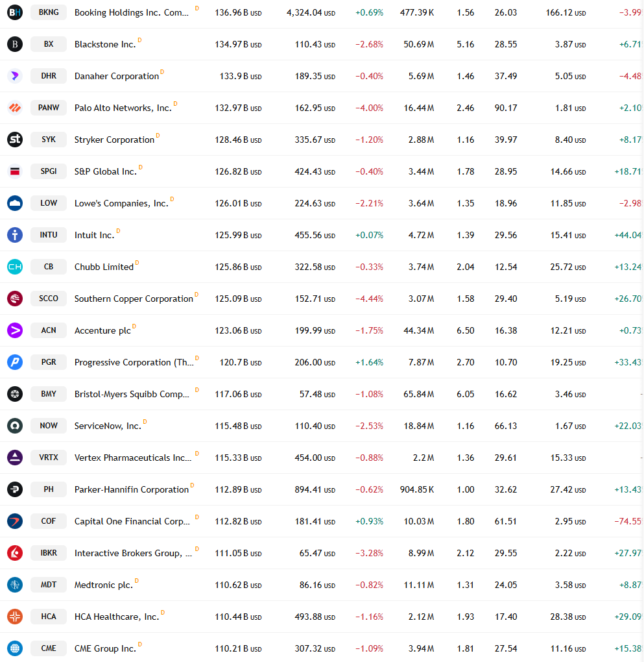The image size is (644, 662).
Task: Click the Southern Copper logo icon
Action: 15,299
